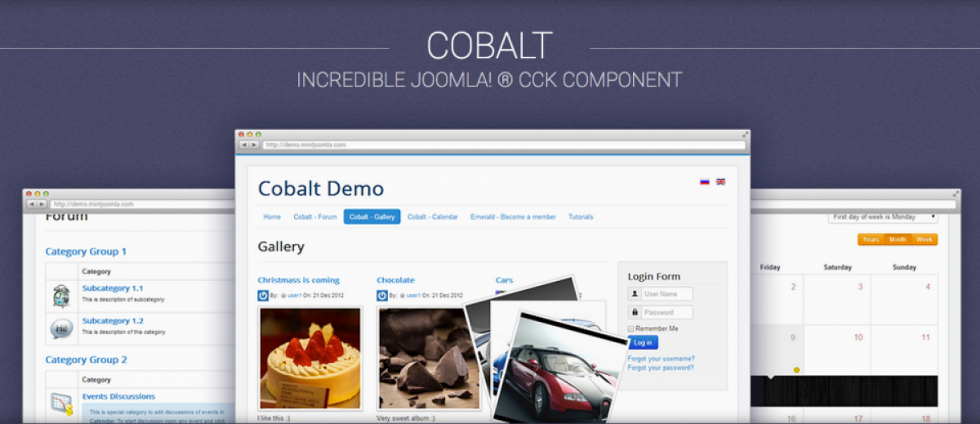This screenshot has width=980, height=424.
Task: Open the Christmass is coming album title
Action: pyautogui.click(x=298, y=280)
